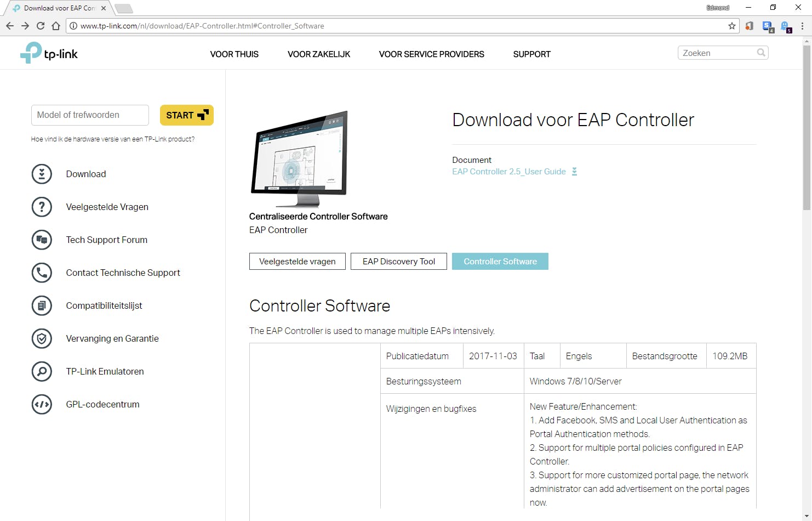The width and height of the screenshot is (812, 521).
Task: Open the Tech Support Forum chat icon
Action: click(42, 240)
